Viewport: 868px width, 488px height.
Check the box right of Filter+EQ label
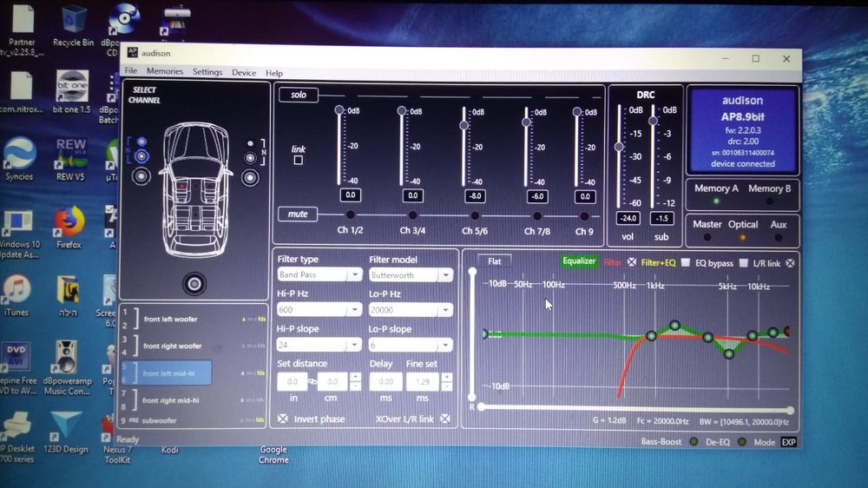click(x=686, y=262)
